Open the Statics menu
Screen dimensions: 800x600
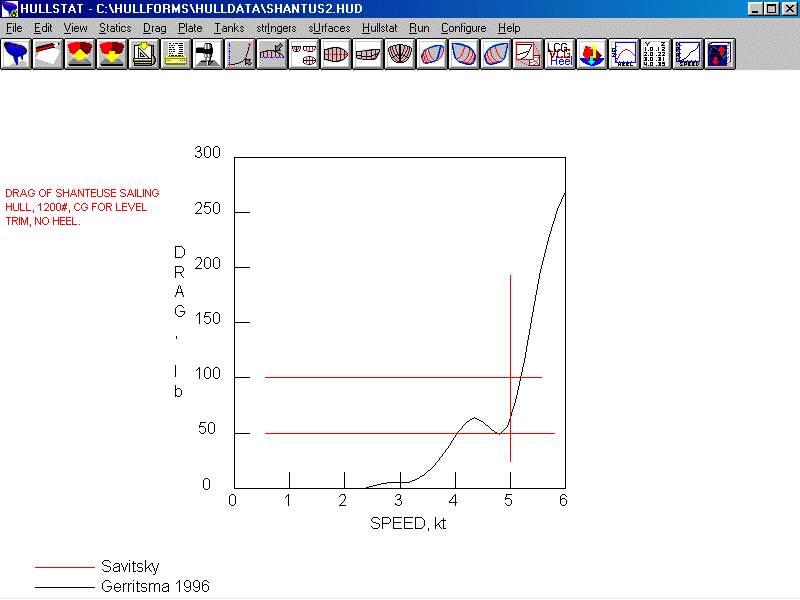pos(115,28)
